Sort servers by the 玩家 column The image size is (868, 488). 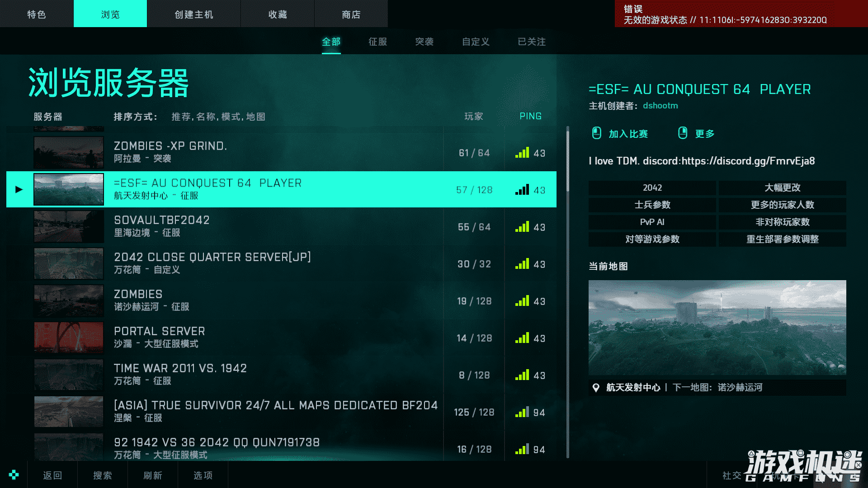click(474, 117)
